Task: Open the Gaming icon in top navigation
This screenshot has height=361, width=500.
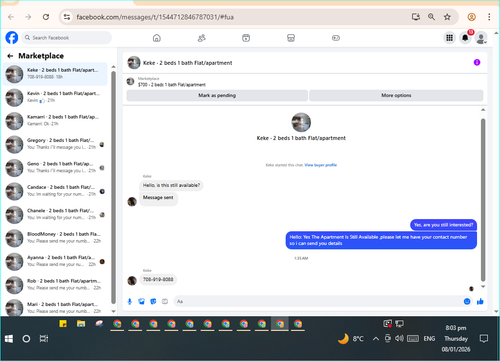Action: coord(336,38)
